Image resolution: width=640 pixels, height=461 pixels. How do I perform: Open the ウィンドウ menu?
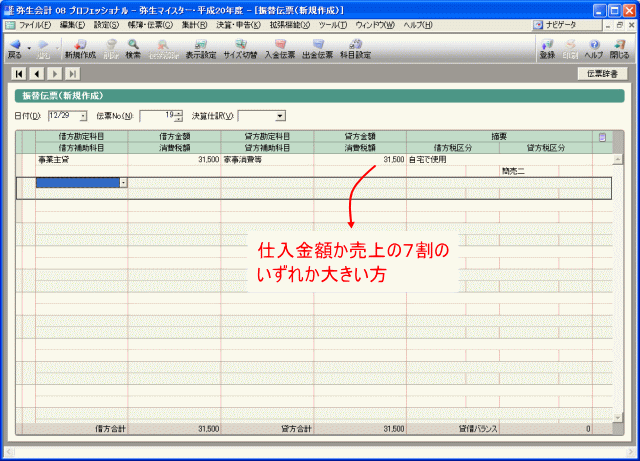(x=375, y=25)
